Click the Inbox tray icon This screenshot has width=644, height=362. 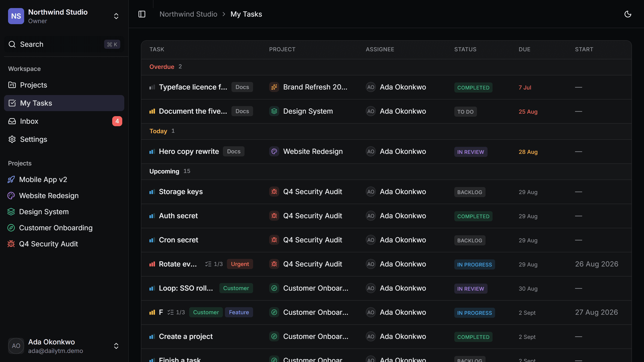coord(12,121)
